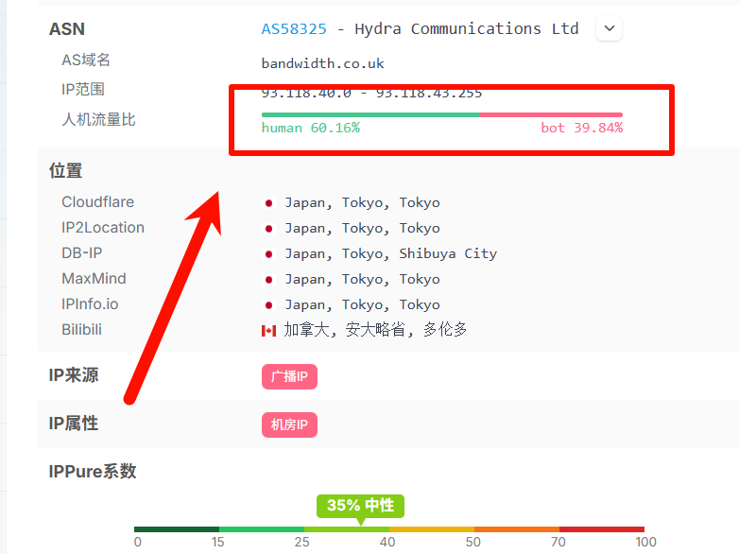The height and width of the screenshot is (554, 756).
Task: Click the 位置 section heading
Action: pos(65,171)
